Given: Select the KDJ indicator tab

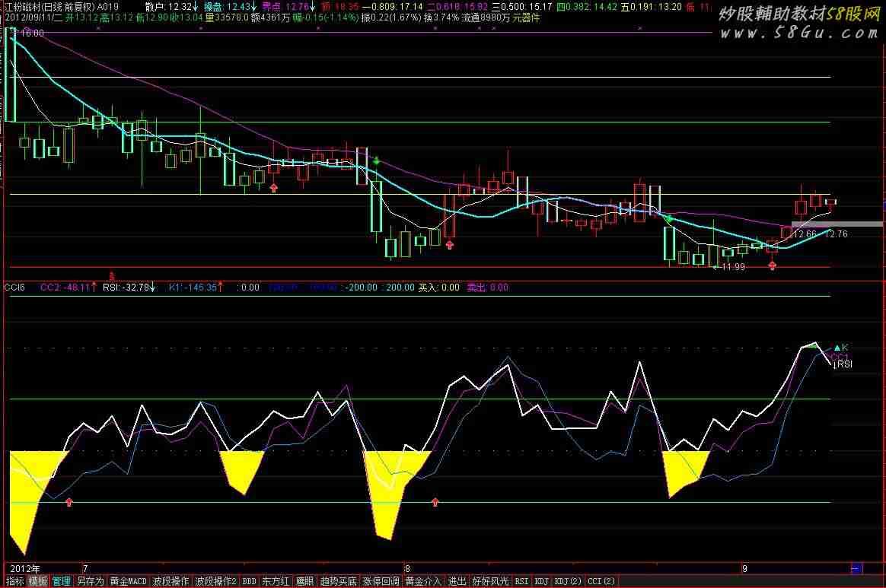Looking at the screenshot, I should [542, 581].
